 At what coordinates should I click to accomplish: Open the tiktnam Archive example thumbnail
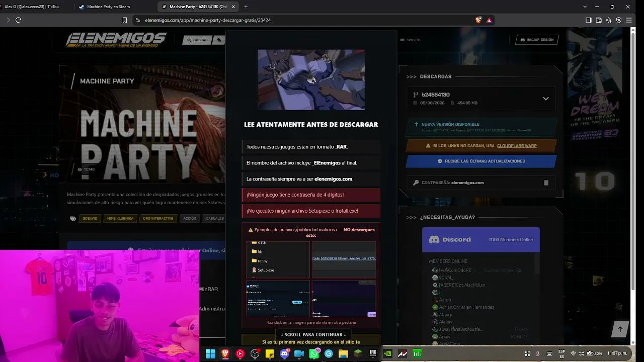click(344, 260)
